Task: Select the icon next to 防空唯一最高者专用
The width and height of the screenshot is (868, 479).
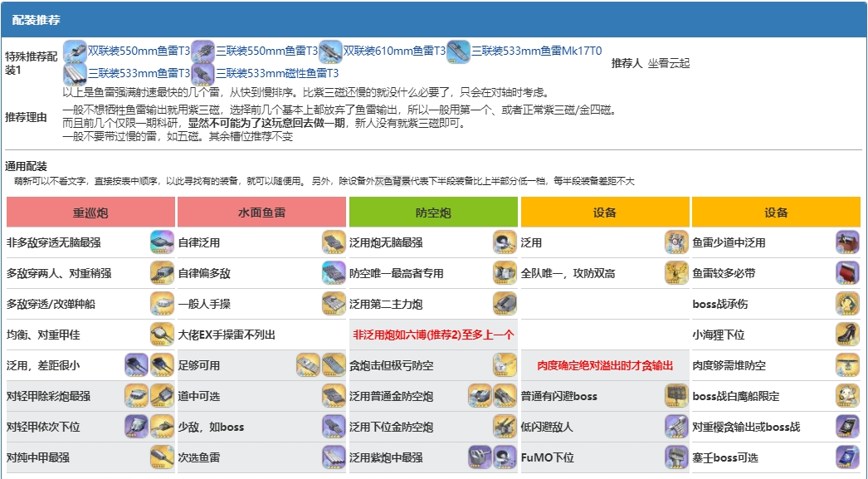Action: pos(505,273)
